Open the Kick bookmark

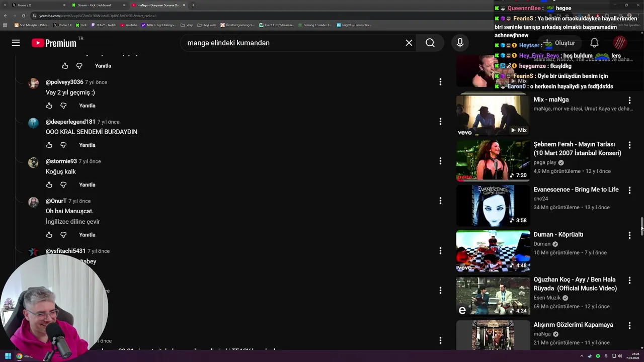[x=82, y=25]
